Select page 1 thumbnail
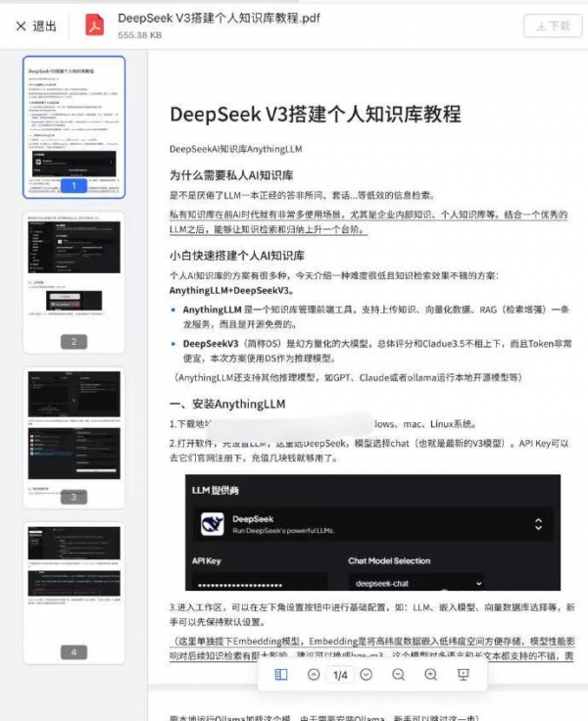The width and height of the screenshot is (588, 721). click(x=74, y=127)
